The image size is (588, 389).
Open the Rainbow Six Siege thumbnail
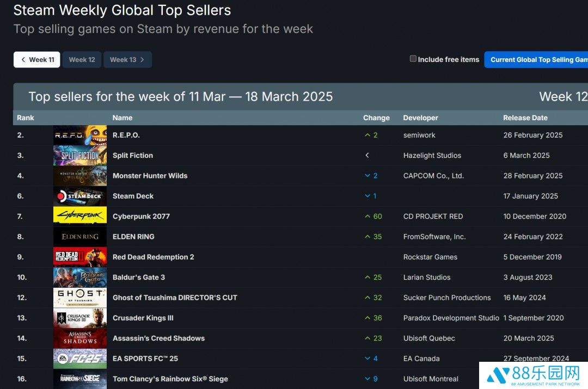point(80,379)
